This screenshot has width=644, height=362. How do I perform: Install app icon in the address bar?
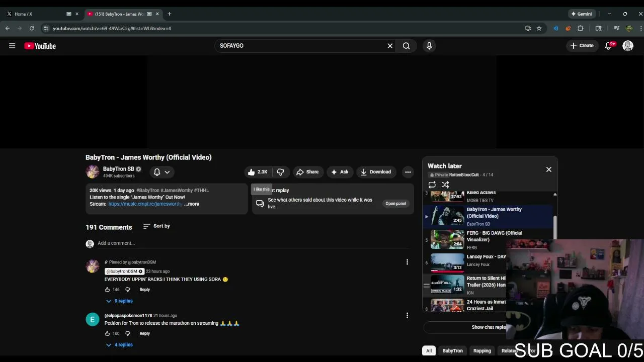(x=528, y=28)
